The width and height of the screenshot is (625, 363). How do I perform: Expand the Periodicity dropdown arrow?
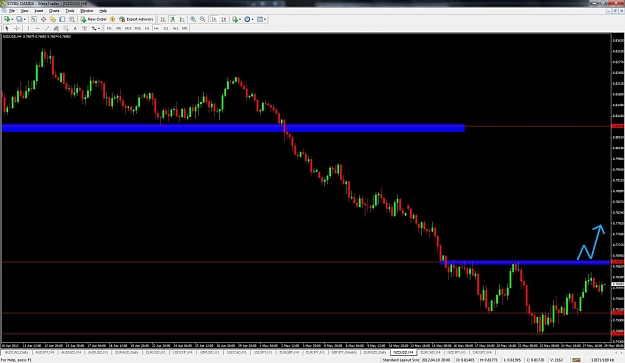pyautogui.click(x=253, y=19)
